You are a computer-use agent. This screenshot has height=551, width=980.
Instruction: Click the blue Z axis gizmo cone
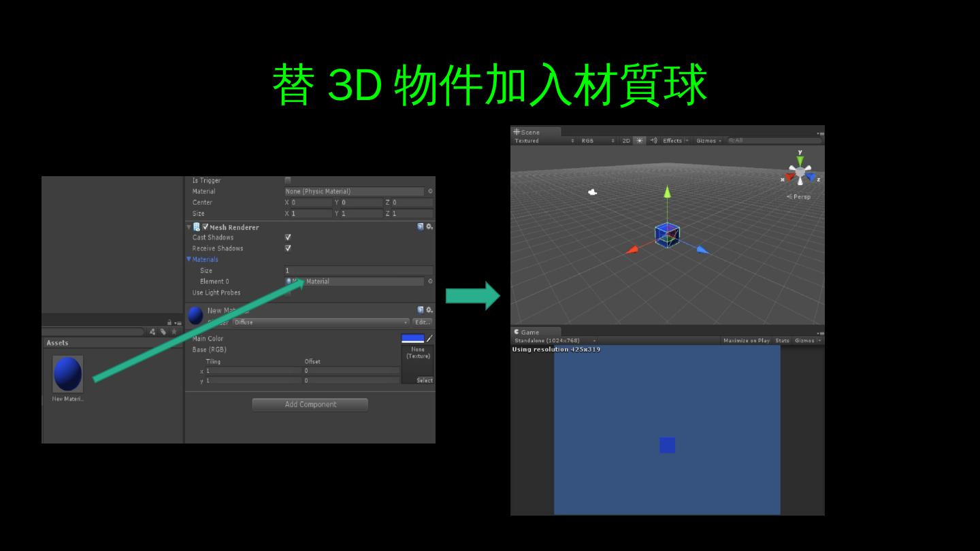point(811,178)
